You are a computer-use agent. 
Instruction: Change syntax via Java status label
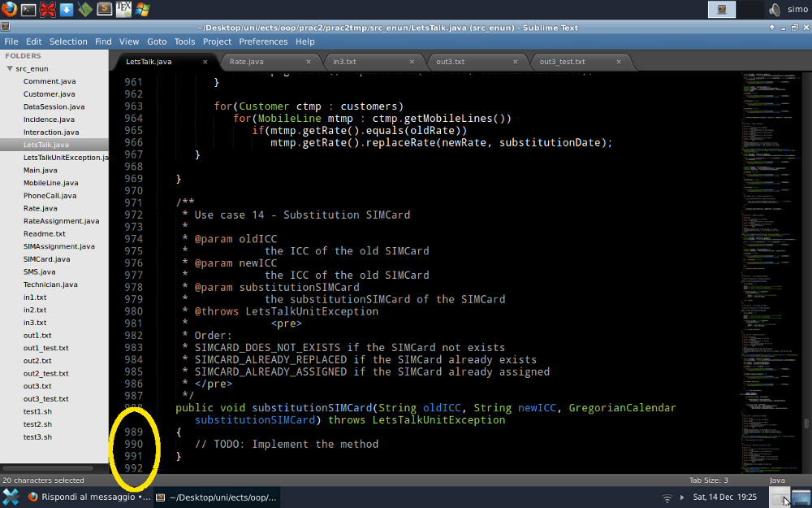pos(777,480)
